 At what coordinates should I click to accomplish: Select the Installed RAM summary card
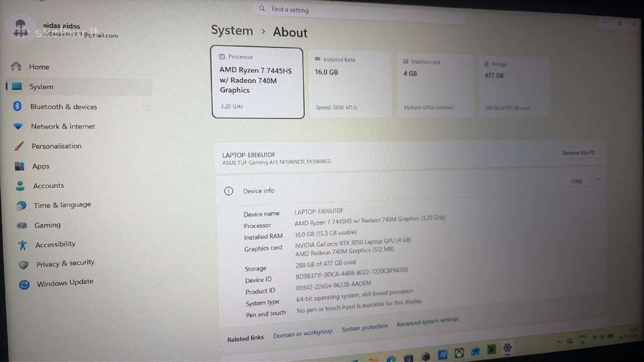(349, 84)
